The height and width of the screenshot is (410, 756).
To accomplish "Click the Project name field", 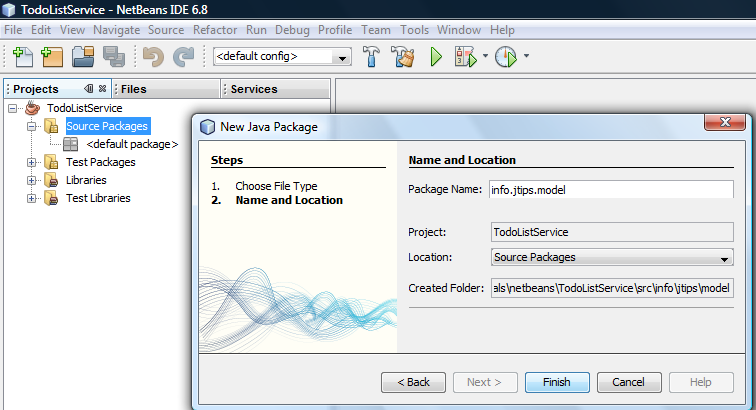I will click(x=612, y=232).
